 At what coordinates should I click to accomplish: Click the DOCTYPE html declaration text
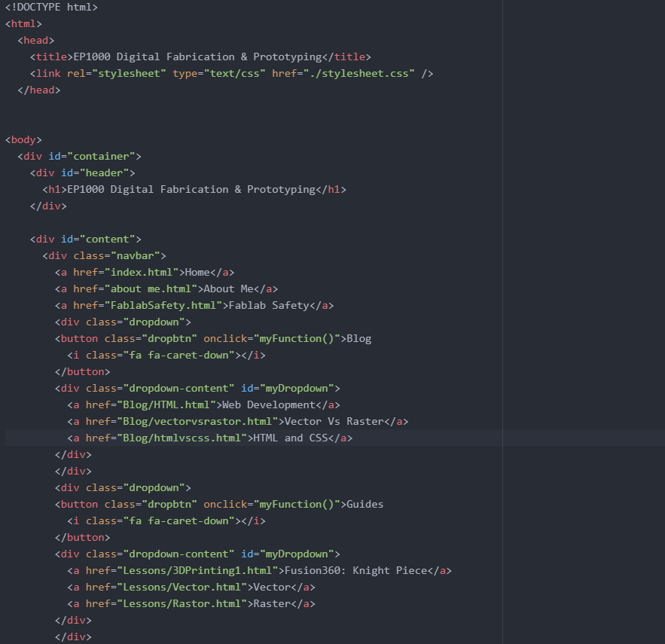[x=51, y=8]
